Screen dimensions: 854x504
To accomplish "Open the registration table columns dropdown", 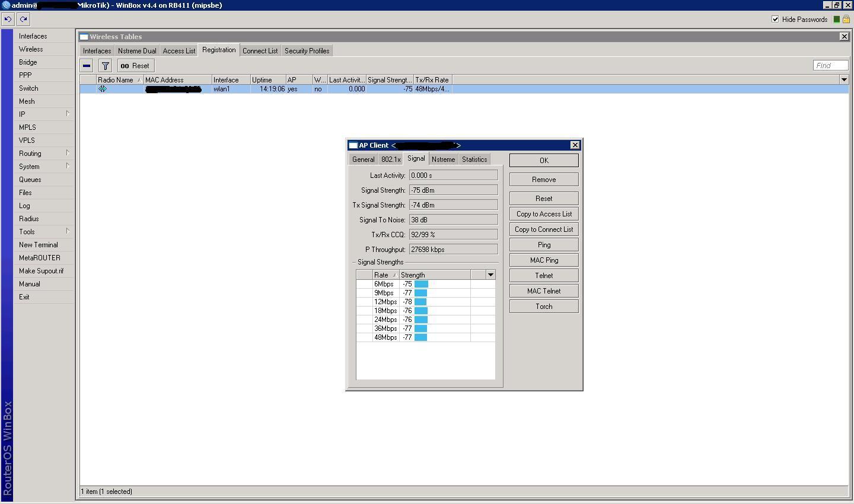I will (x=844, y=80).
